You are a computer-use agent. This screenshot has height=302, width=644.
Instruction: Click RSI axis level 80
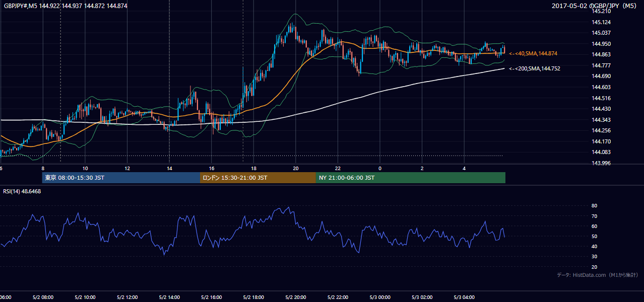pyautogui.click(x=594, y=206)
